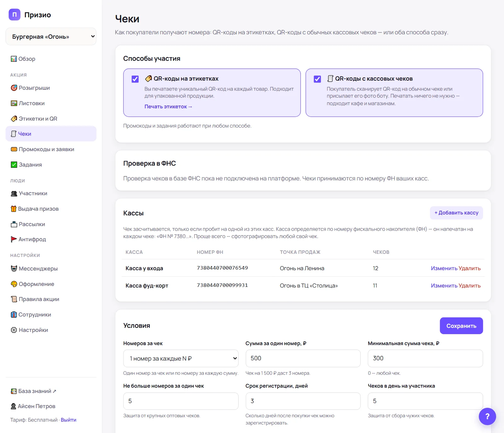Click the Сотрудники icon in sidebar
This screenshot has width=504, height=433.
point(14,315)
